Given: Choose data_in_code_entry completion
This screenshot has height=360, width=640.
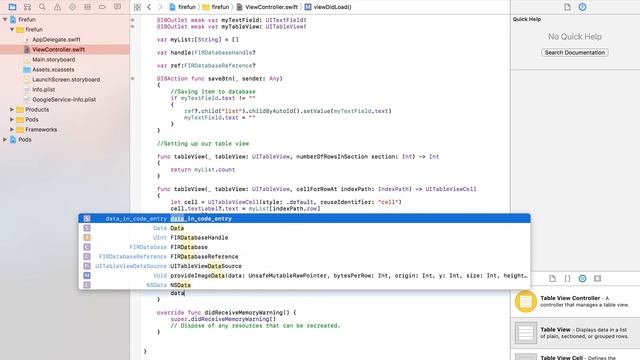Looking at the screenshot, I should (304, 218).
